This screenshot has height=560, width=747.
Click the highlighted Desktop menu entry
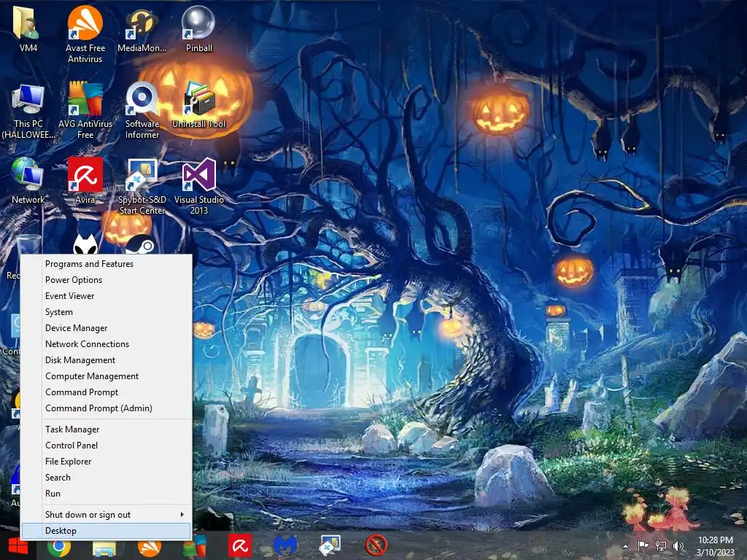[107, 531]
